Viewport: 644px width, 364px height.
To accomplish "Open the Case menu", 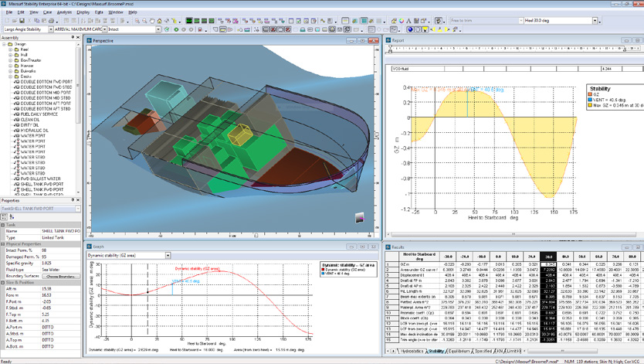I will 48,12.
